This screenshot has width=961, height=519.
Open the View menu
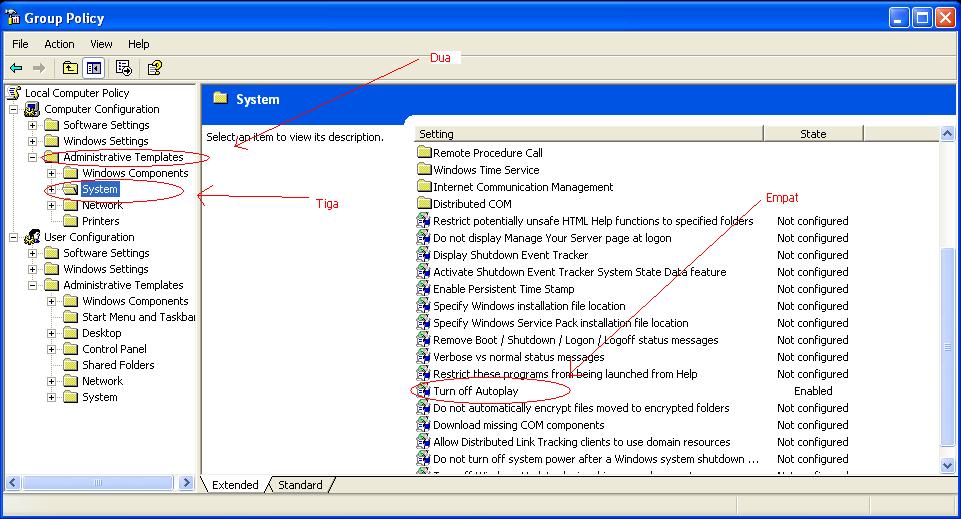(x=101, y=44)
